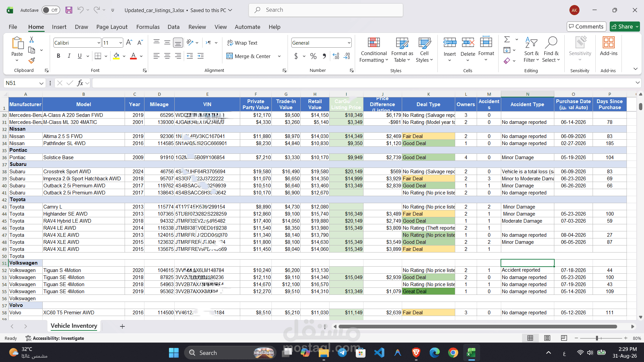
Task: Click the Comments button
Action: (586, 27)
